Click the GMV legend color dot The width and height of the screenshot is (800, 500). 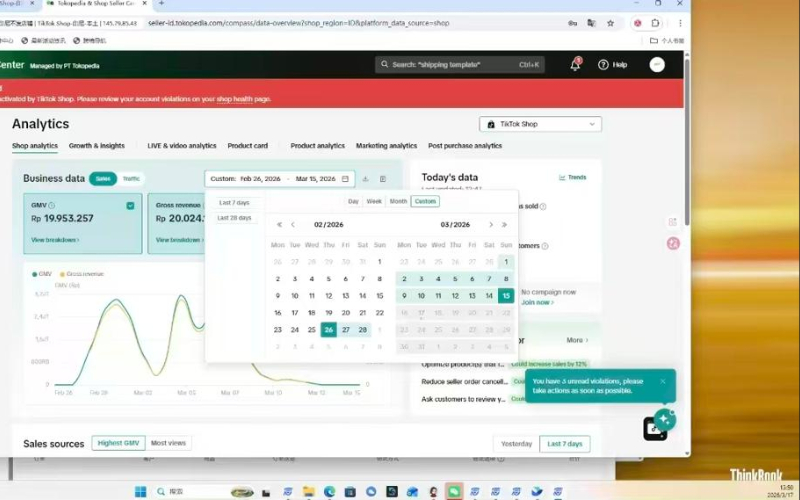(x=34, y=274)
